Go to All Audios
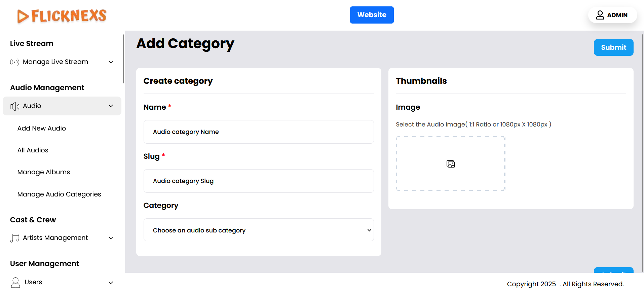The image size is (644, 293). coord(33,150)
